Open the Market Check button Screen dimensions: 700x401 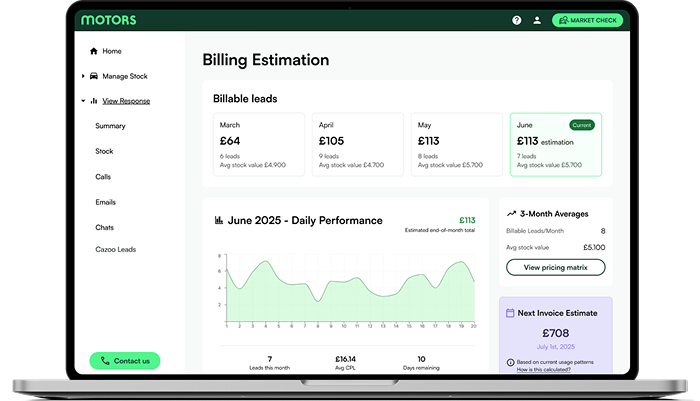(x=588, y=20)
